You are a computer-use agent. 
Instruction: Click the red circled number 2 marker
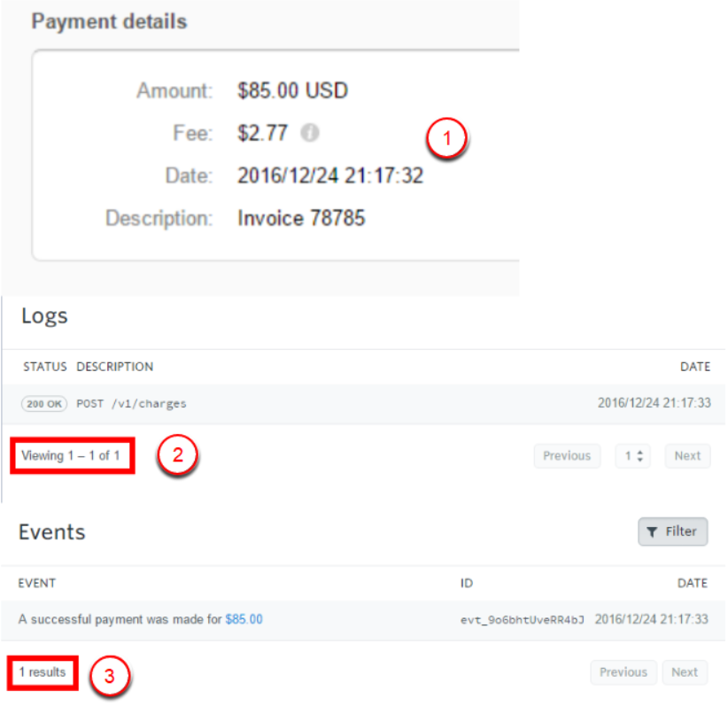pyautogui.click(x=177, y=455)
